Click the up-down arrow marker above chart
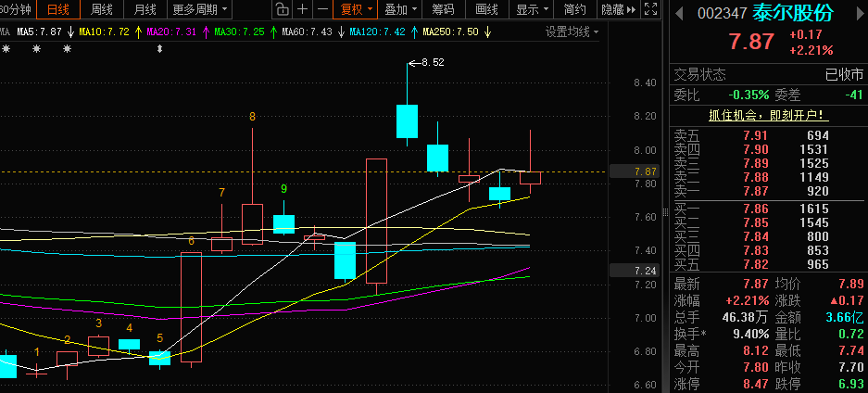 pos(160,49)
